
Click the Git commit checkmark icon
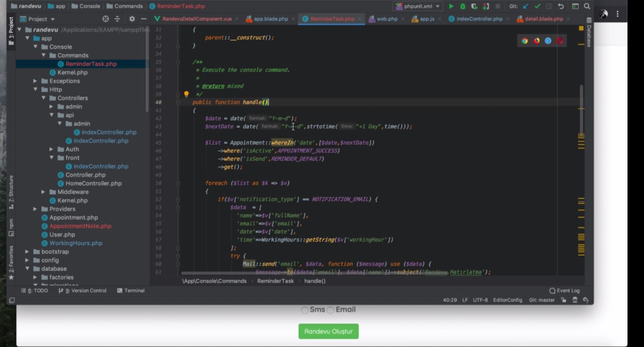(x=537, y=6)
